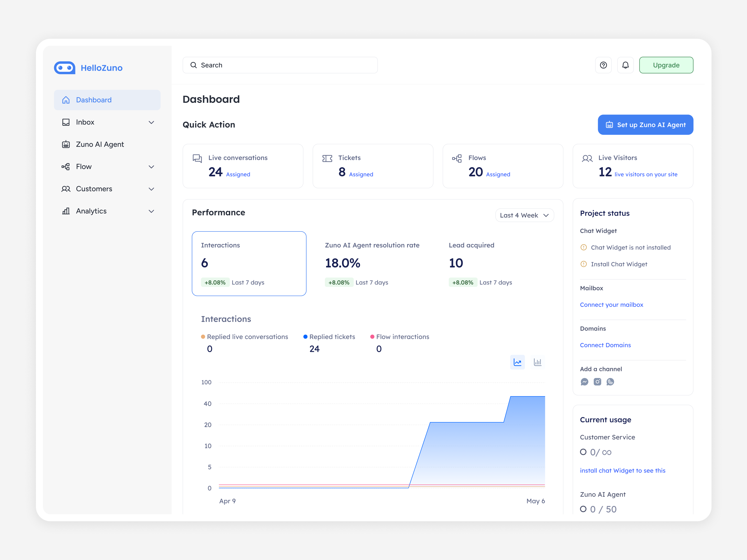The width and height of the screenshot is (747, 560).
Task: Select the Interactions performance card
Action: click(x=249, y=264)
